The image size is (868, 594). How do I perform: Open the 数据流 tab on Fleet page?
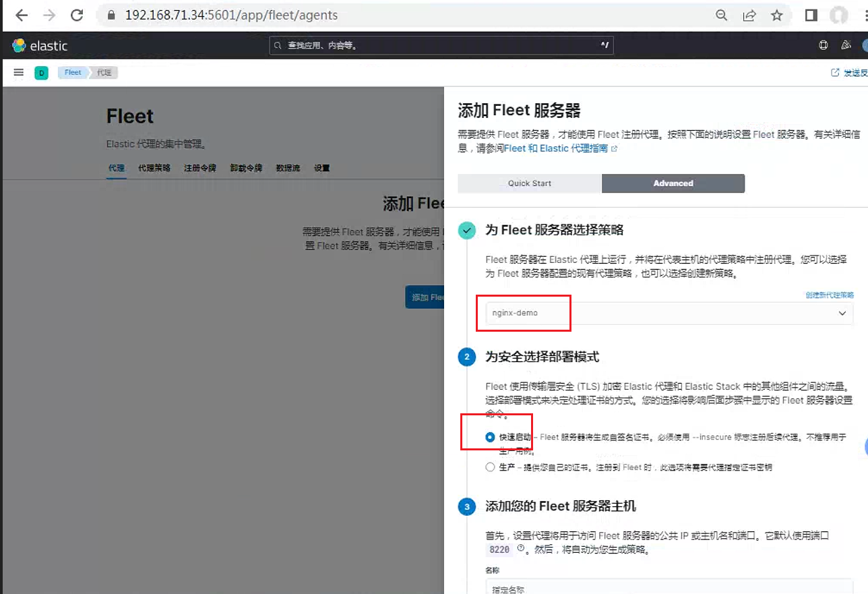[x=288, y=168]
